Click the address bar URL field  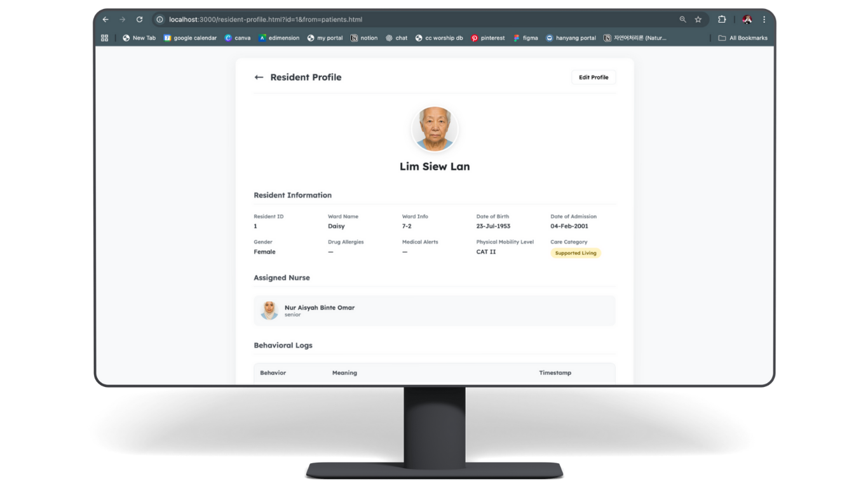[x=413, y=20]
